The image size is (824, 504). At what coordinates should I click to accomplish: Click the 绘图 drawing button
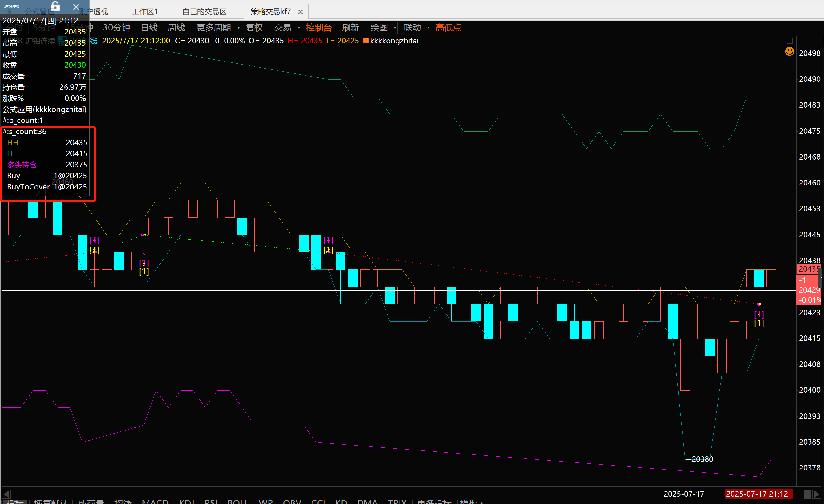379,27
